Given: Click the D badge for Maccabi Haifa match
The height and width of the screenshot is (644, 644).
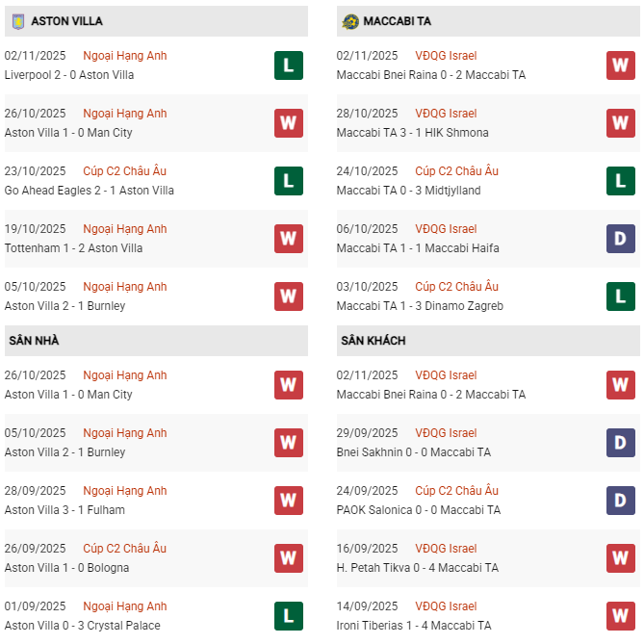Looking at the screenshot, I should (620, 239).
